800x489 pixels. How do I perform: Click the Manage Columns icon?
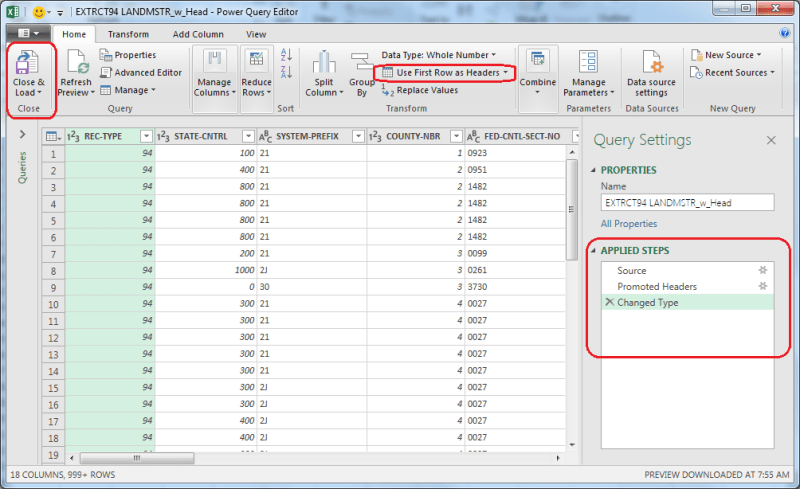point(215,61)
